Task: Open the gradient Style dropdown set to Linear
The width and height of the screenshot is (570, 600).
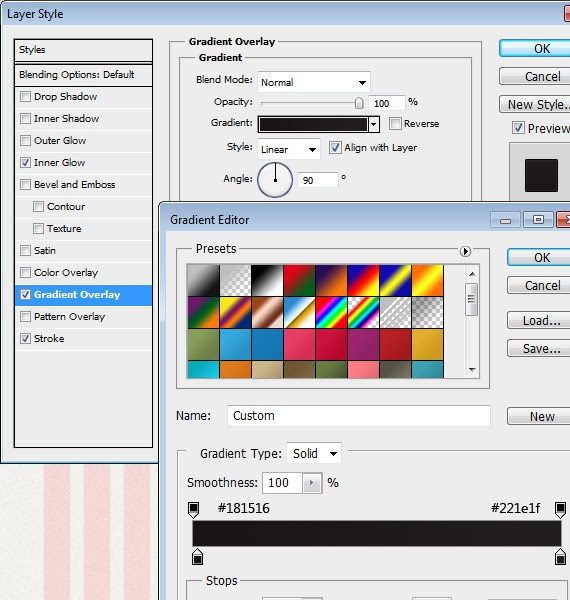Action: [x=289, y=149]
